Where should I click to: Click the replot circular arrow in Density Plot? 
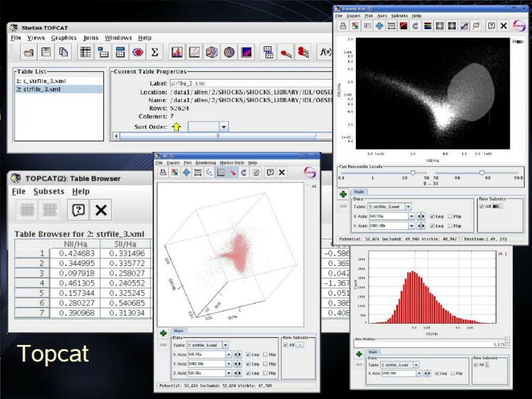(x=415, y=26)
